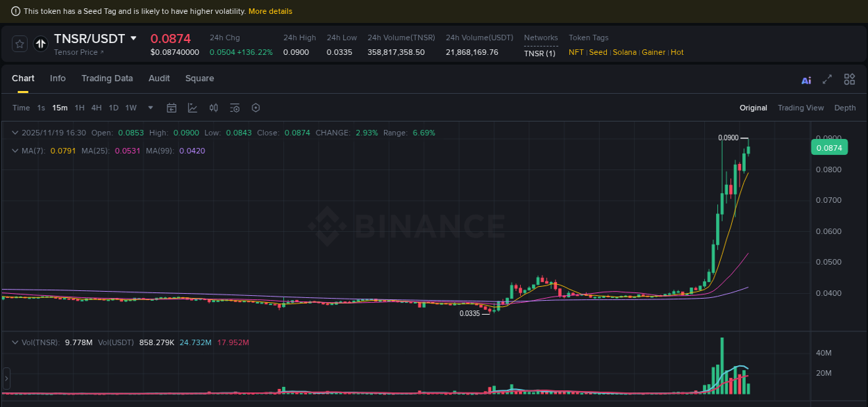
Task: Expand chart to fullscreen
Action: [x=826, y=80]
